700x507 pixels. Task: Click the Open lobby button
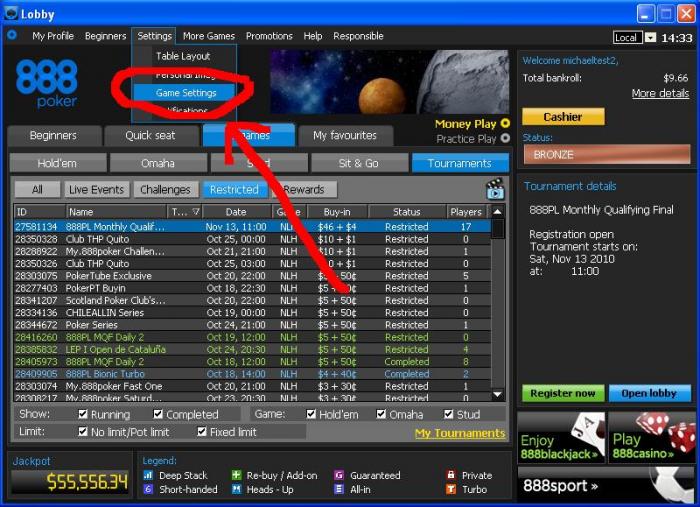pyautogui.click(x=649, y=393)
